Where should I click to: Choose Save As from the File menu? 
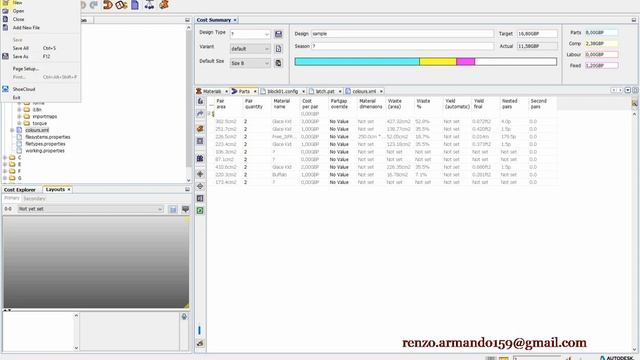[20, 57]
